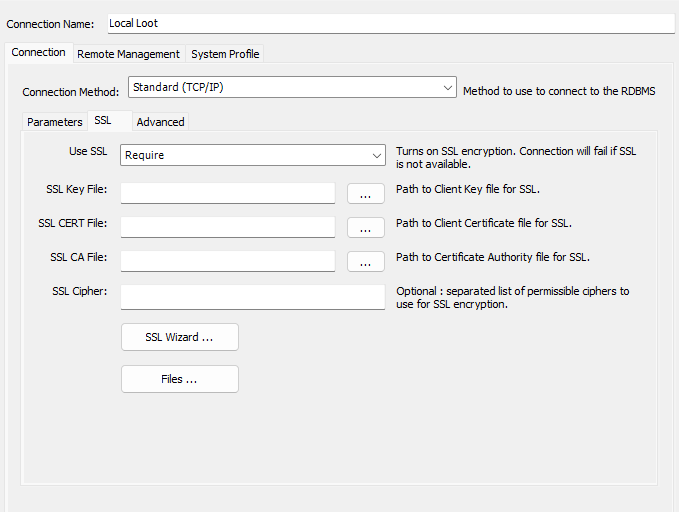Click the 'Connection Name:' label

pos(50,24)
